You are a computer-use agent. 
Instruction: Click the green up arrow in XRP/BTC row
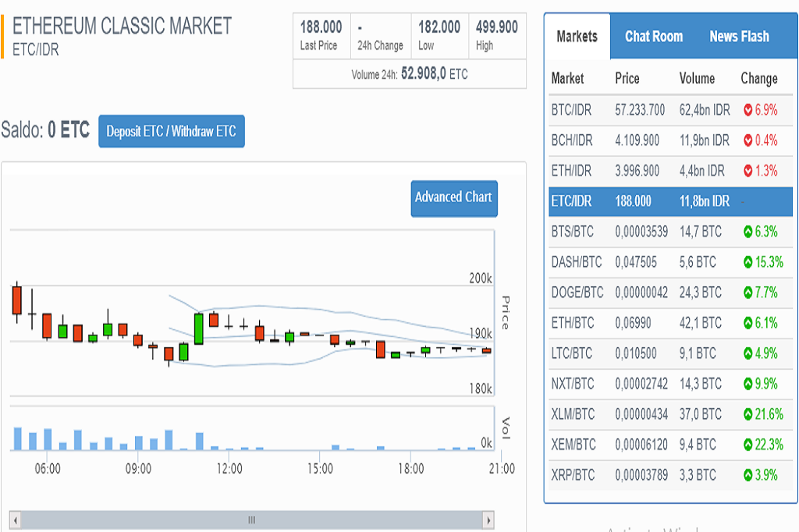coord(748,475)
